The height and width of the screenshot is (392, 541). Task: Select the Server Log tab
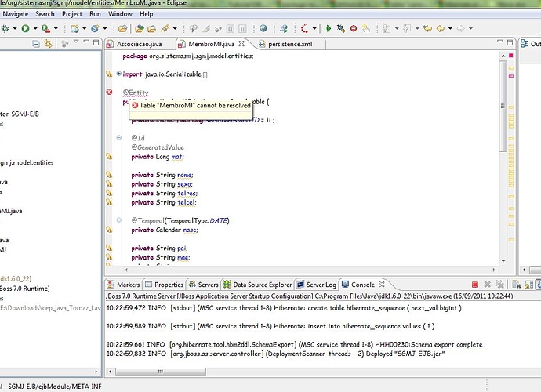tap(320, 285)
